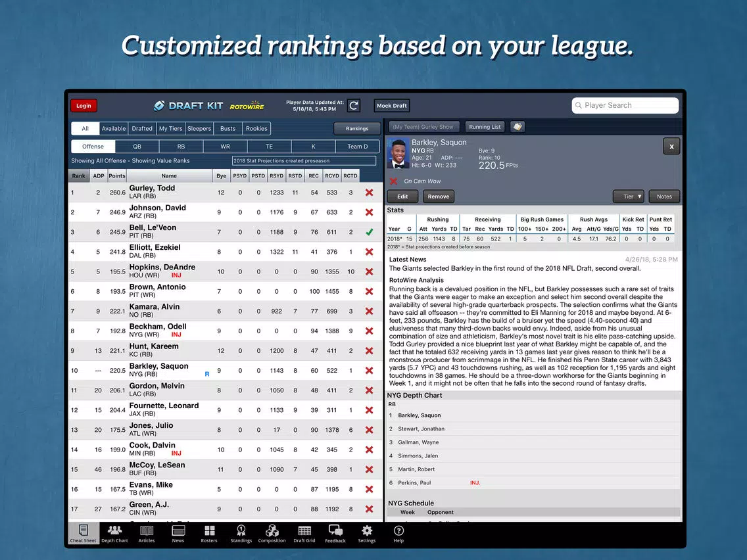Sort by the Rank column header
This screenshot has height=560, width=747.
[x=79, y=175]
